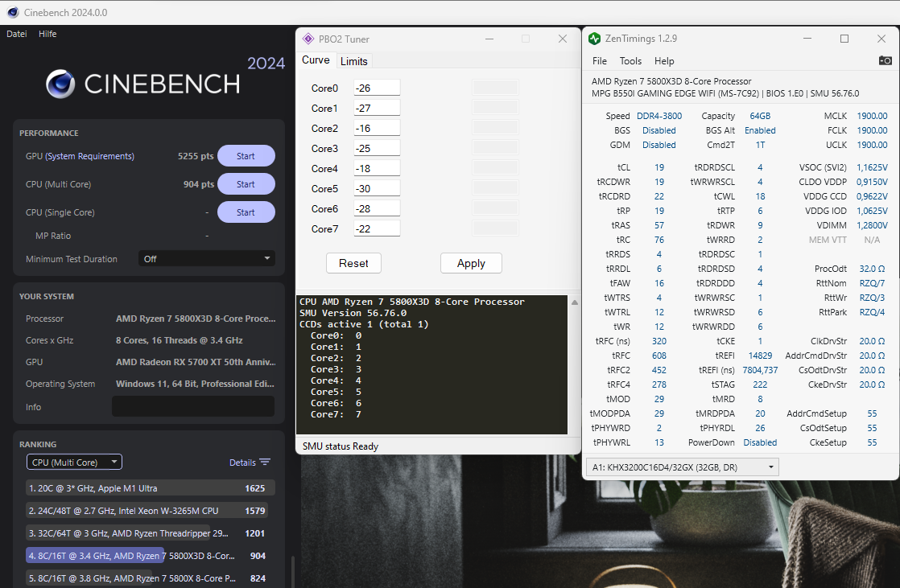Start the CPU Single Core benchmark

[x=246, y=212]
